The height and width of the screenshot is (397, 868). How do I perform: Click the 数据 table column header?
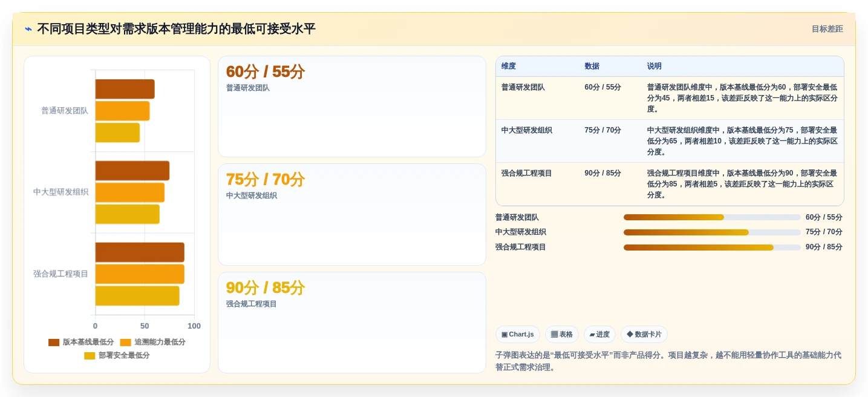coord(592,67)
